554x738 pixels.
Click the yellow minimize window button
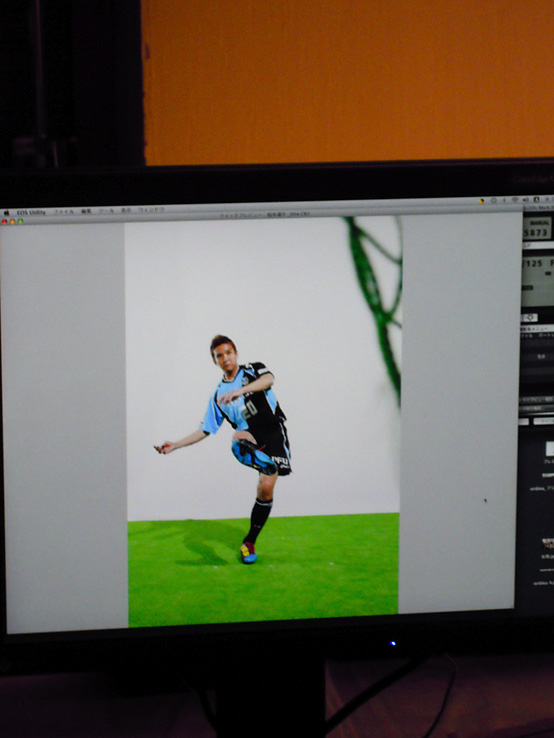pyautogui.click(x=13, y=221)
